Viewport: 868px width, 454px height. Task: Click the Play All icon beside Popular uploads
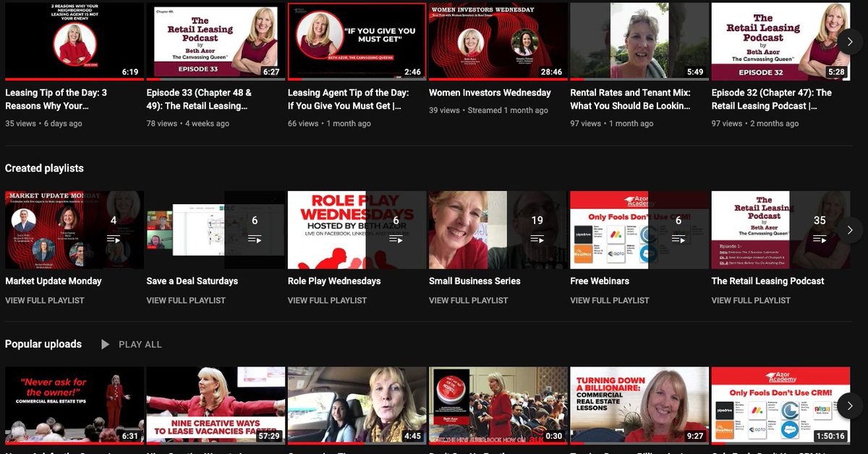(x=106, y=345)
